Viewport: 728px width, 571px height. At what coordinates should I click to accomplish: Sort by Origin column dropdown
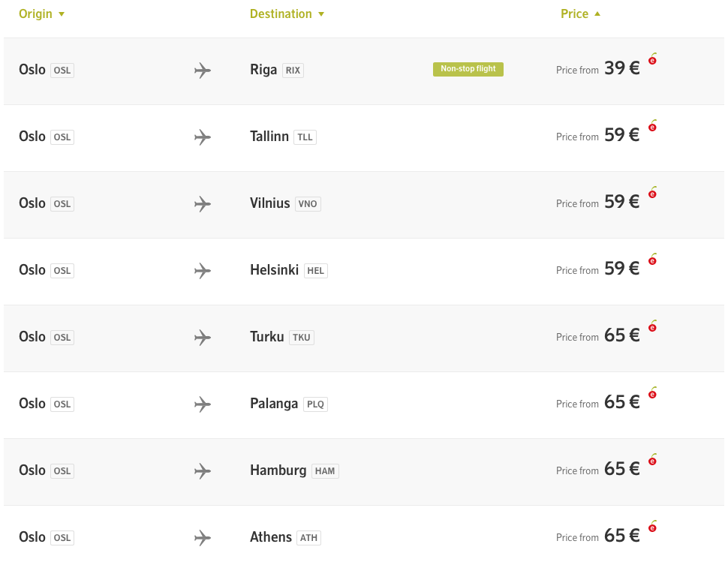41,14
